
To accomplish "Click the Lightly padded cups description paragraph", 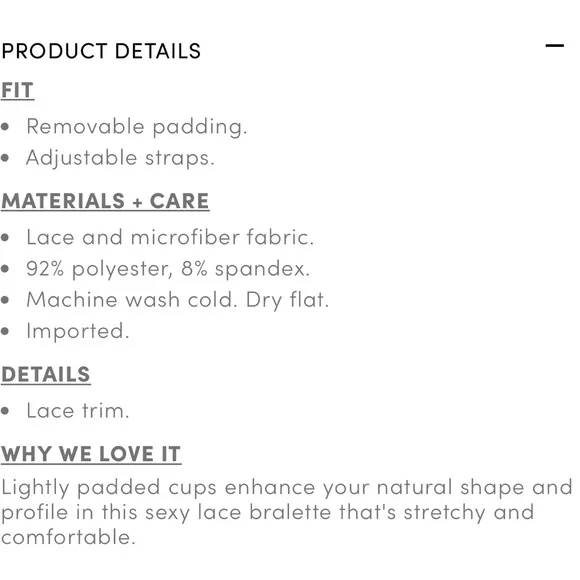I will click(x=287, y=512).
